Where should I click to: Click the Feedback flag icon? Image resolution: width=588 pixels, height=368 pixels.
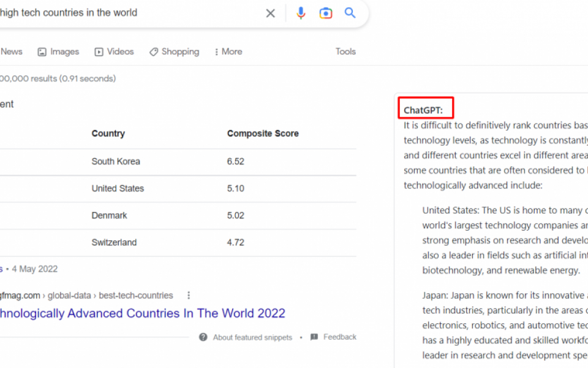[x=314, y=337]
